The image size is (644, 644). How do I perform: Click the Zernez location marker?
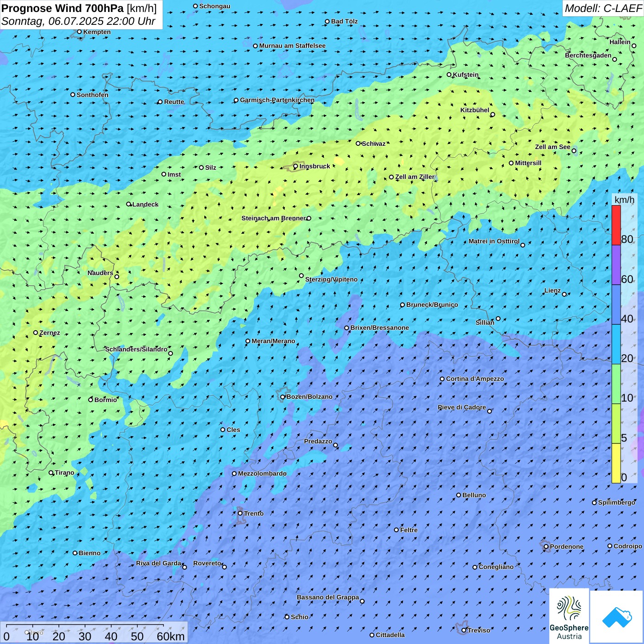[35, 333]
